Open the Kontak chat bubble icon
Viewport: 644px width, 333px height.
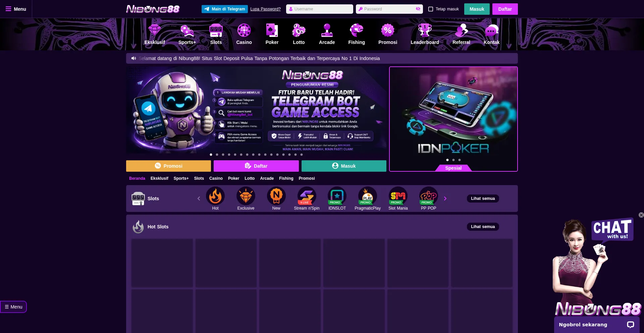(491, 34)
